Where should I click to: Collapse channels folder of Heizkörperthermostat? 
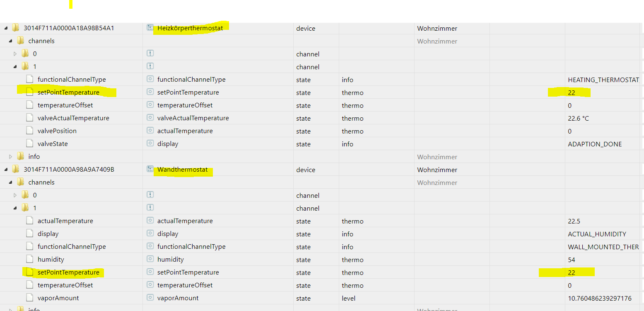(11, 41)
